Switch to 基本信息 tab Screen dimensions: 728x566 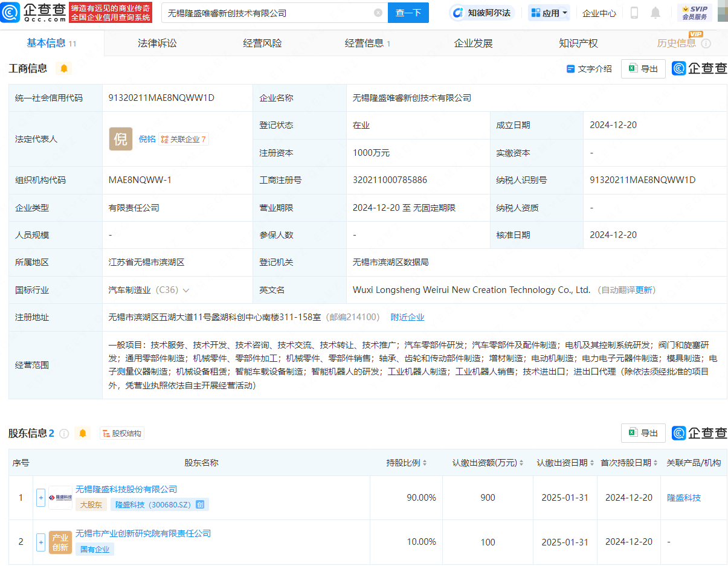51,43
